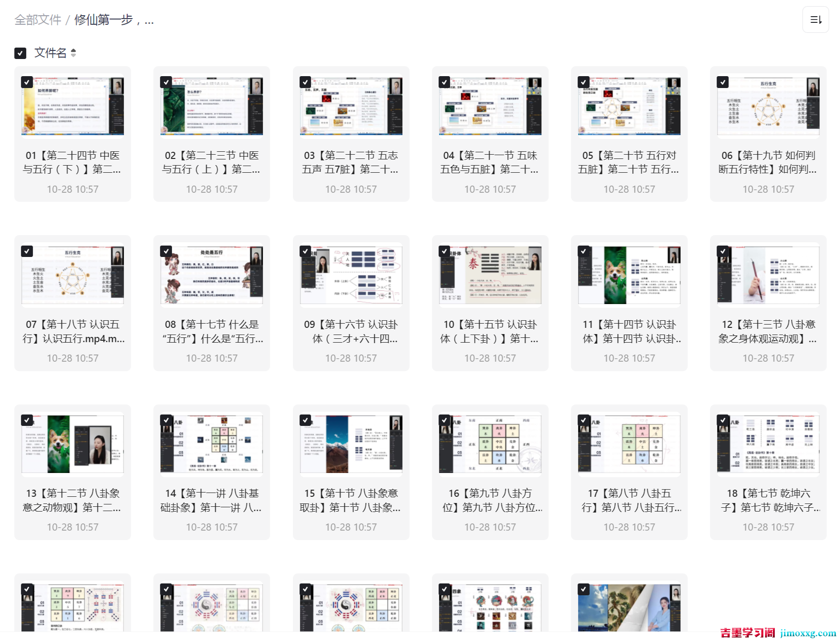
Task: Toggle checkbox on 12 第十三节 八卦意象 file
Action: 723,251
